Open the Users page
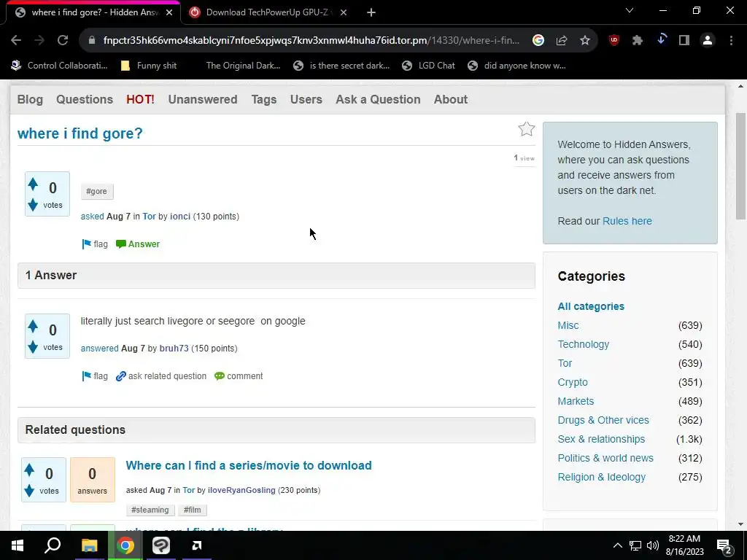This screenshot has width=747, height=560. [x=306, y=99]
